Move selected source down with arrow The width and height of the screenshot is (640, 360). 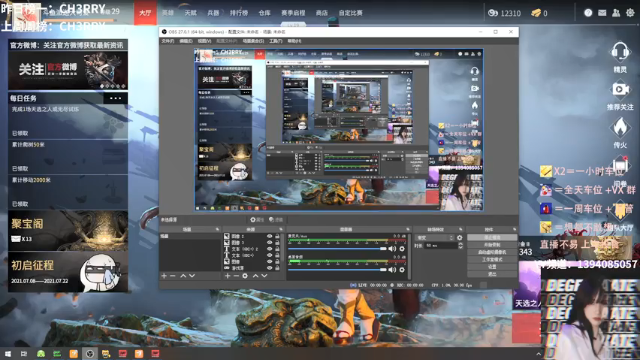(x=264, y=276)
